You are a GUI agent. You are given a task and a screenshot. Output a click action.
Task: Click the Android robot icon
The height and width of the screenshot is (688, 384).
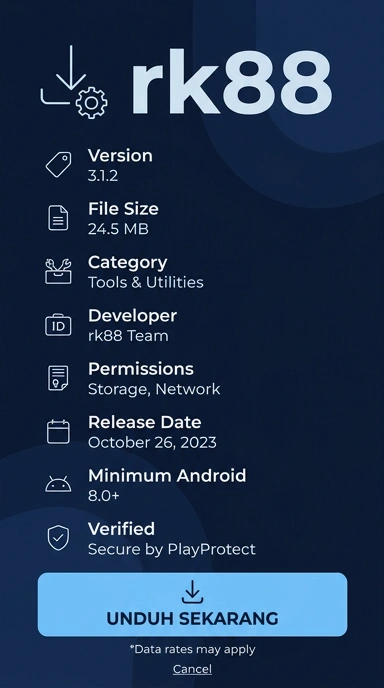point(58,484)
